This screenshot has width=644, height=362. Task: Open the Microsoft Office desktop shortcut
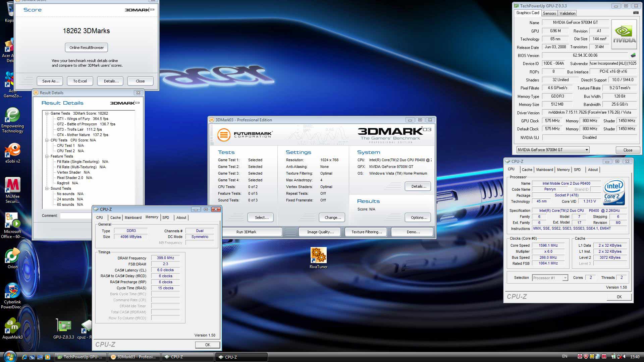pyautogui.click(x=12, y=225)
